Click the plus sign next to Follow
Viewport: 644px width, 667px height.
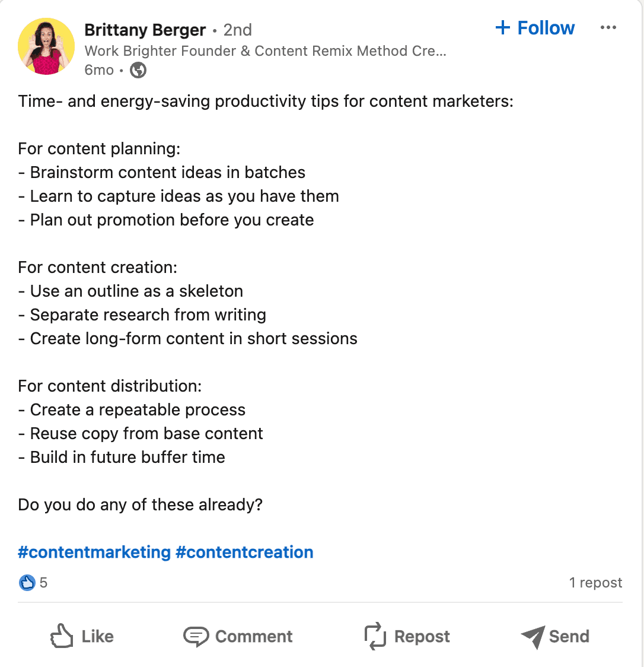pyautogui.click(x=503, y=27)
